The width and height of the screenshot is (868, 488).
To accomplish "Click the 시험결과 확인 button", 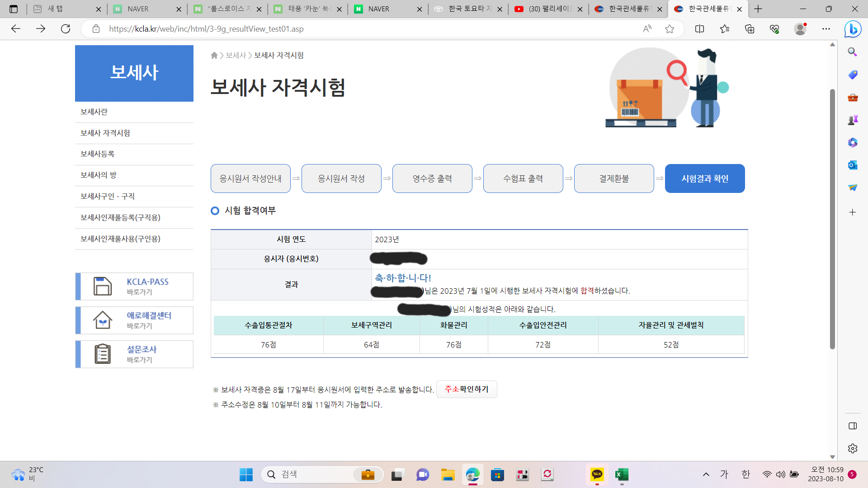I will click(705, 178).
